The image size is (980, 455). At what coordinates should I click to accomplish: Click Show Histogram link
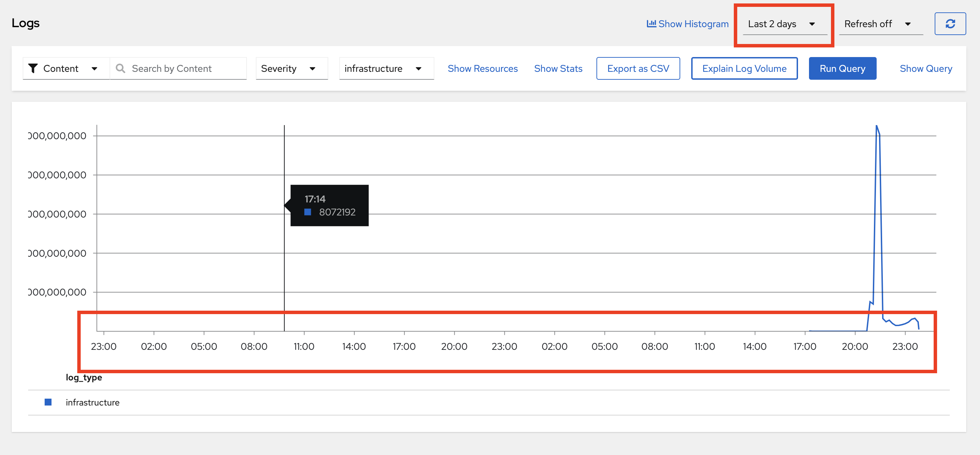(x=693, y=24)
